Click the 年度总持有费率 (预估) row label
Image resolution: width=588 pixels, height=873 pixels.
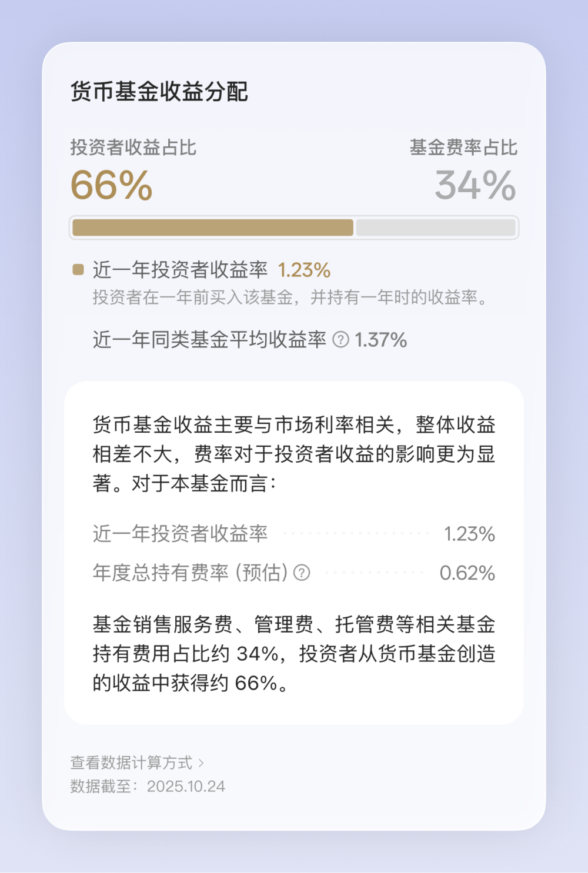click(x=190, y=573)
